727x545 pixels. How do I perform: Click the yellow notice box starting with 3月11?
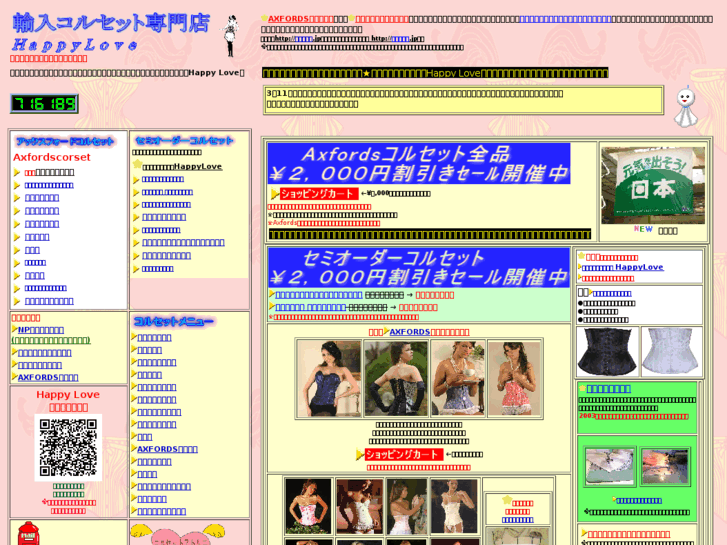(463, 100)
